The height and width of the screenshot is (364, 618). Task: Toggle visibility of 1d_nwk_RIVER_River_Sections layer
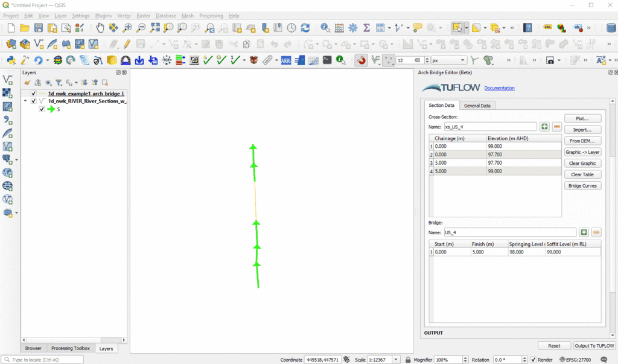pos(33,101)
